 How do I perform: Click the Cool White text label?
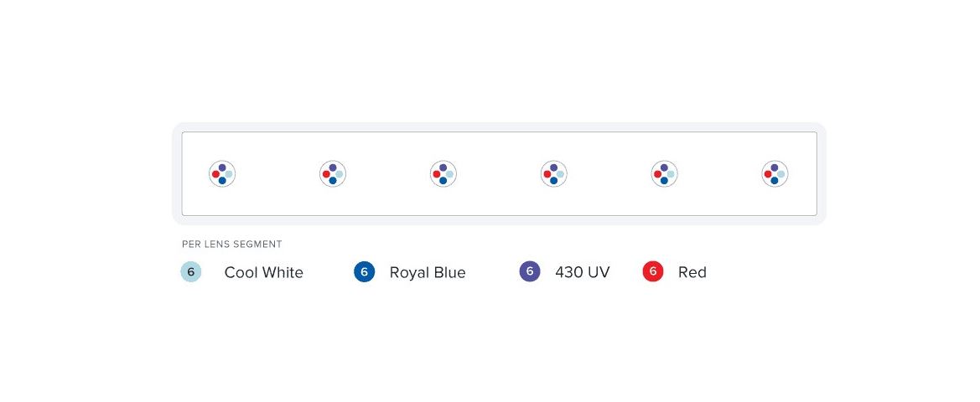(x=264, y=273)
